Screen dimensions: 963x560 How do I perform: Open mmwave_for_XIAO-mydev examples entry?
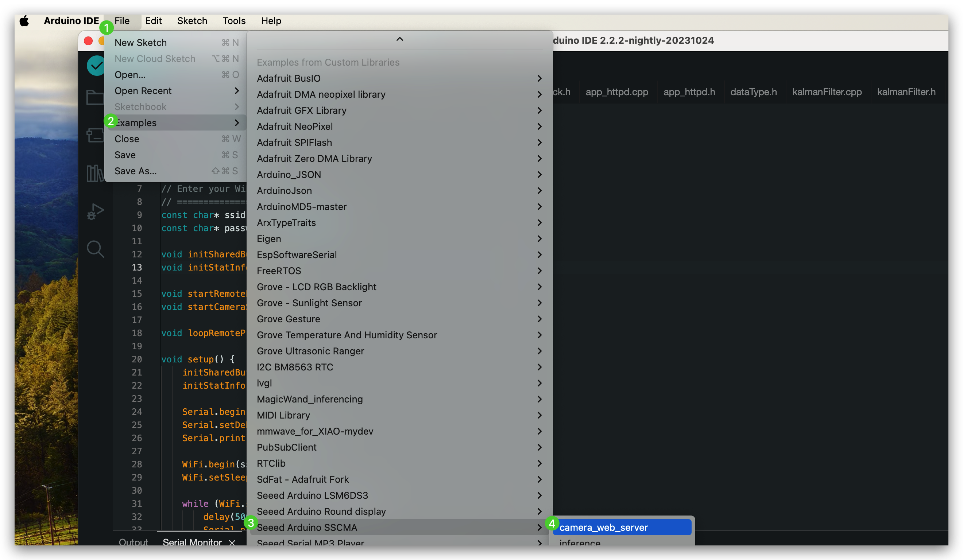399,431
